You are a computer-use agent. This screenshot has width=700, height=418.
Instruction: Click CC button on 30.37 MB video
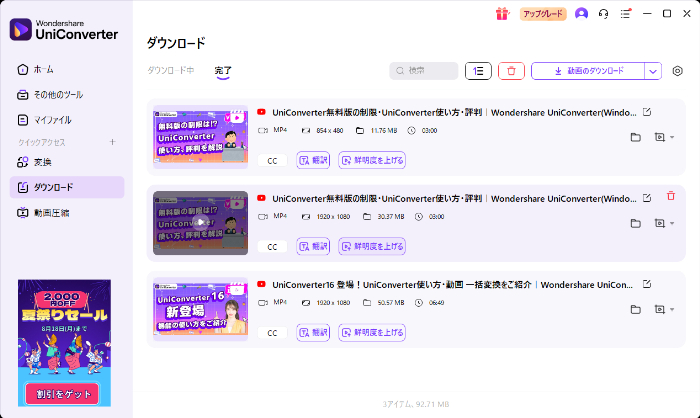[x=272, y=247]
